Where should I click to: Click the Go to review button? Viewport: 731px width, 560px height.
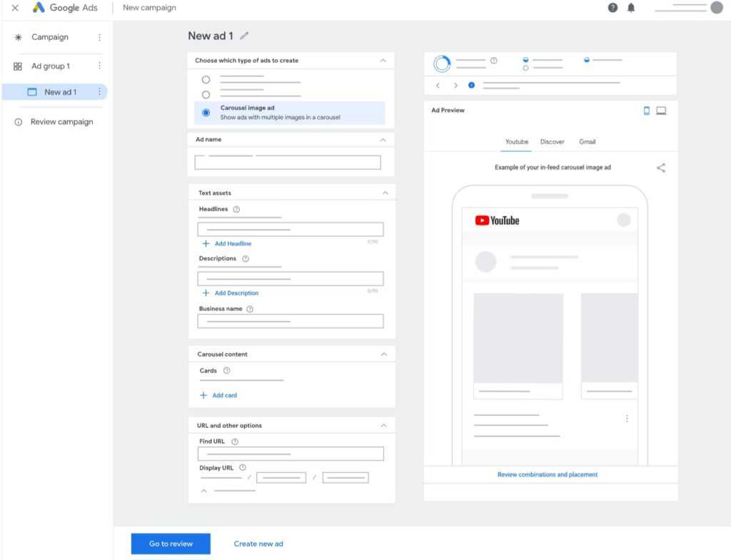click(x=171, y=544)
